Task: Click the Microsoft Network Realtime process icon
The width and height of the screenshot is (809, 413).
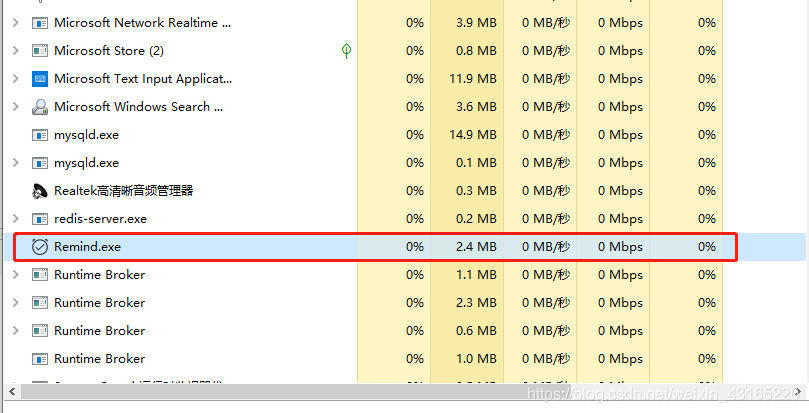Action: tap(40, 23)
